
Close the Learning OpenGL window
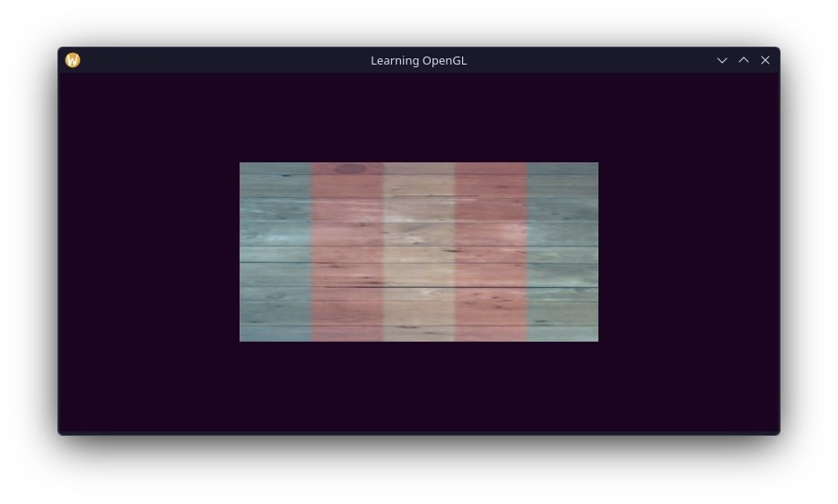pos(764,60)
